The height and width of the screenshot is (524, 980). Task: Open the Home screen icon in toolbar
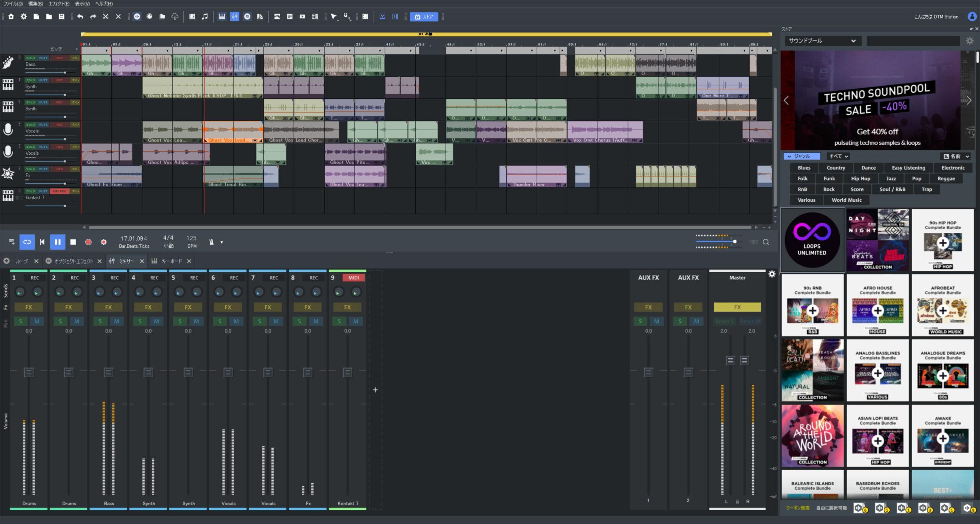[11, 17]
